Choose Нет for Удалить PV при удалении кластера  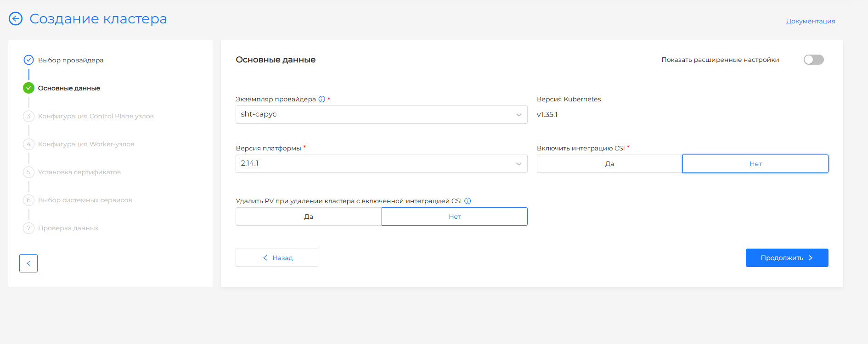(455, 216)
